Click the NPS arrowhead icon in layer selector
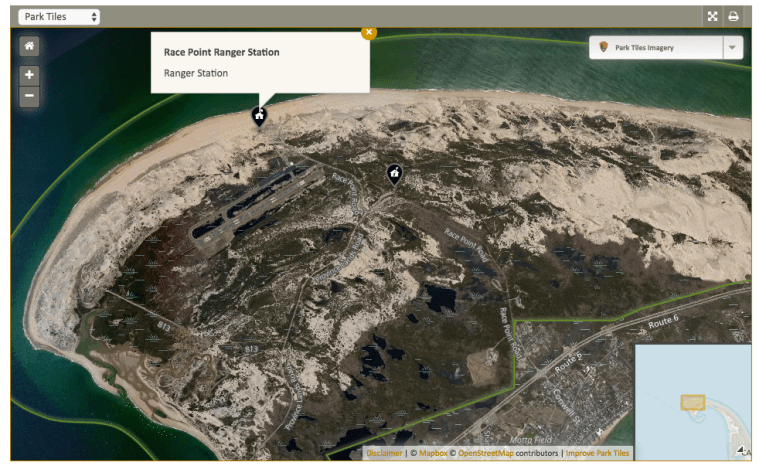Viewport: 766px width, 469px height. click(604, 48)
